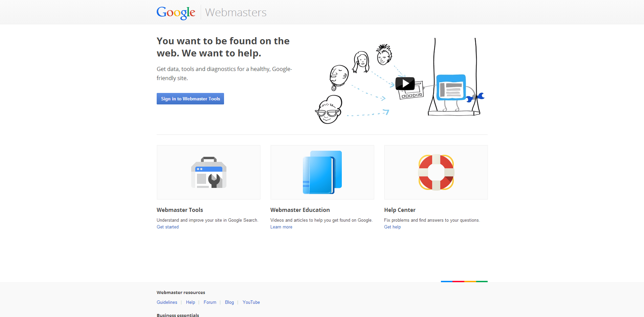This screenshot has height=317, width=644.
Task: Select the Webmaster Education heading
Action: [x=300, y=210]
